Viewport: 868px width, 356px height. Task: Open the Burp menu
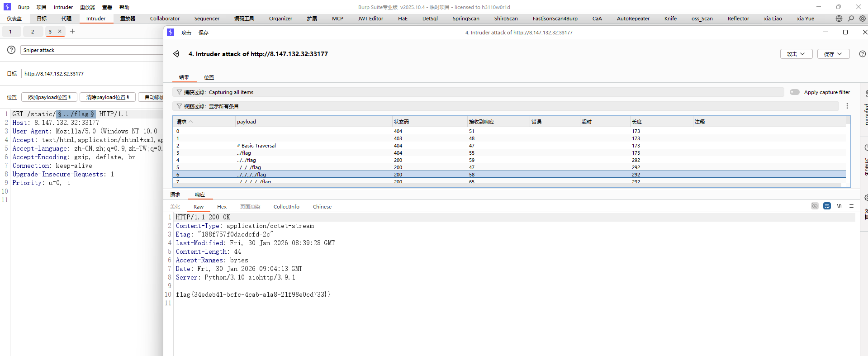click(24, 7)
